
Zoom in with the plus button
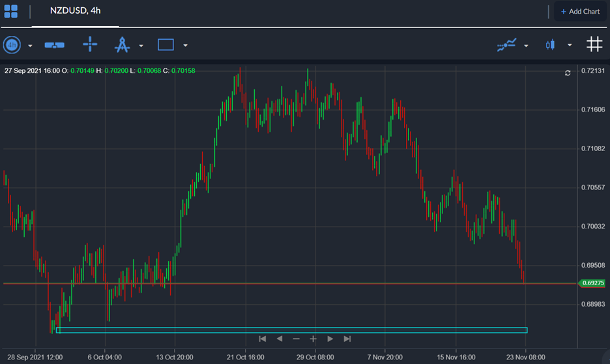coord(313,339)
